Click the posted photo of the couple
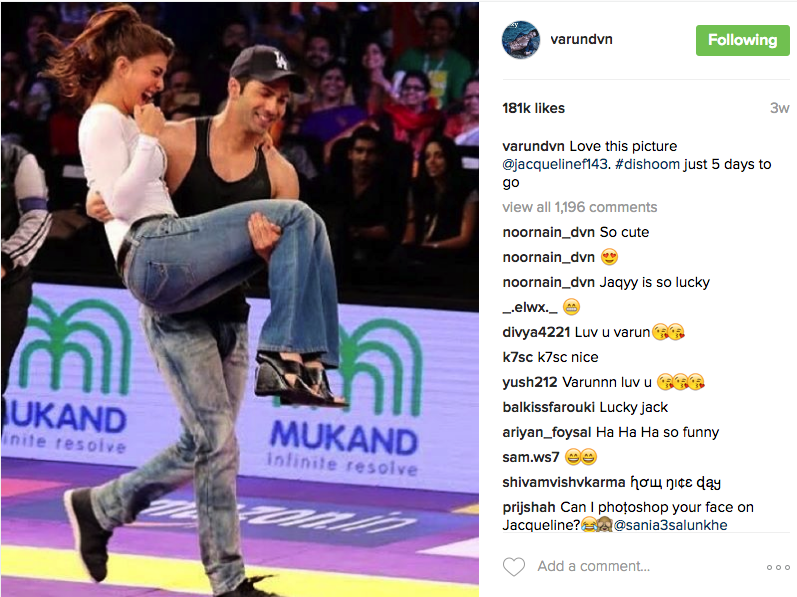 239,299
